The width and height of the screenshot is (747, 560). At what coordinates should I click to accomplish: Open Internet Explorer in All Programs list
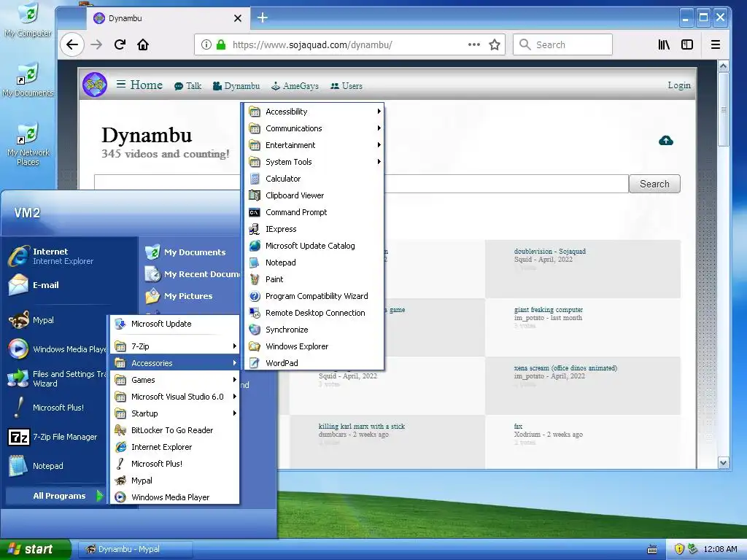pos(174,447)
